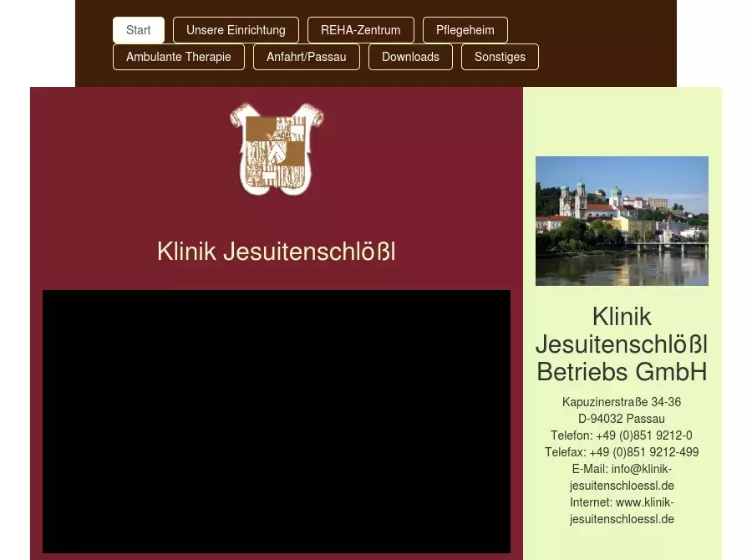Click the black video player area
752x560 pixels.
tap(276, 421)
